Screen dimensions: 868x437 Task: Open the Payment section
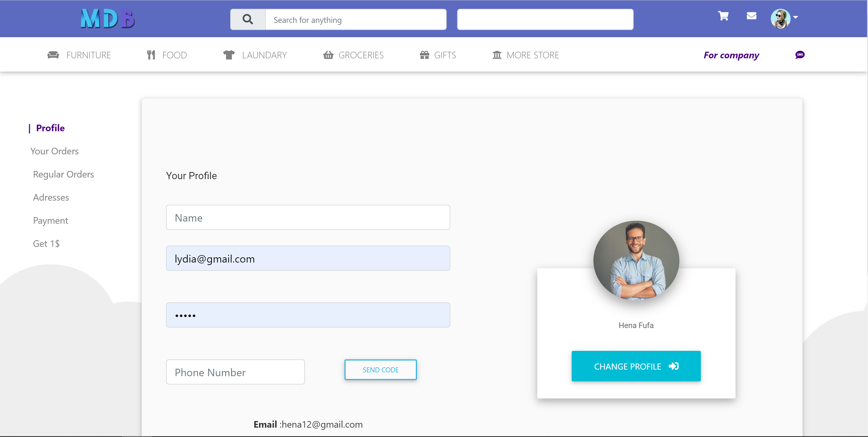tap(51, 220)
